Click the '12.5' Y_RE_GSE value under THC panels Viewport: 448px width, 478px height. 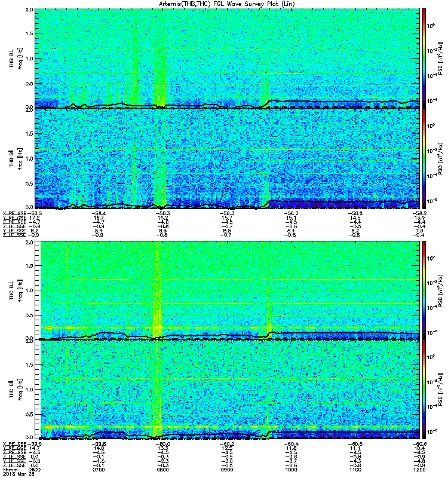227,448
